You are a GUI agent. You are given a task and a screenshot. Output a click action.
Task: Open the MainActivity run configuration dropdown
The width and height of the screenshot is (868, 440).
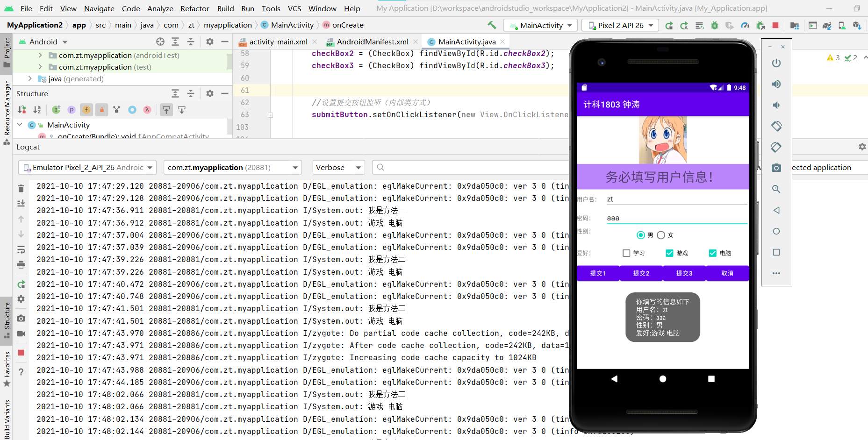pyautogui.click(x=540, y=25)
